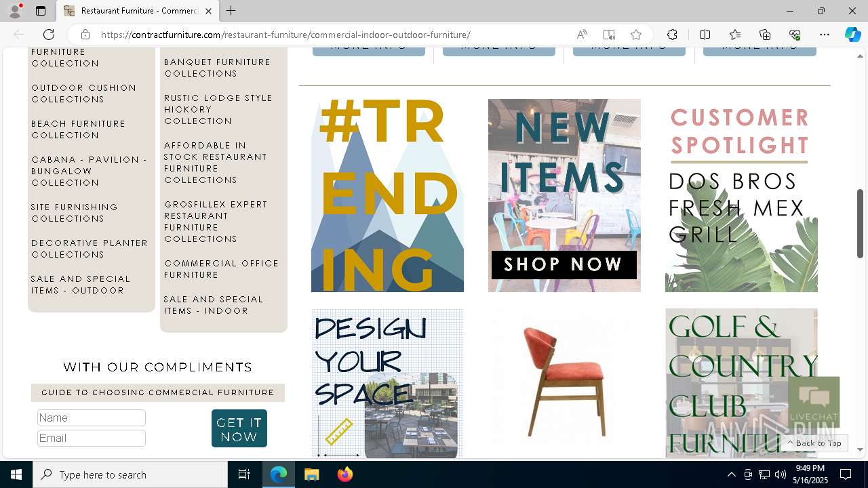Open Browser essentials heart icon

point(795,35)
